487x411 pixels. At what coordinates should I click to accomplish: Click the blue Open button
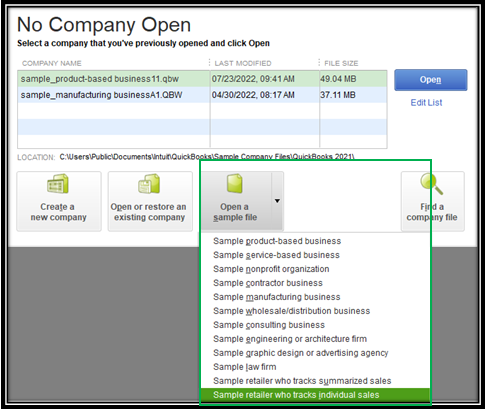point(431,80)
